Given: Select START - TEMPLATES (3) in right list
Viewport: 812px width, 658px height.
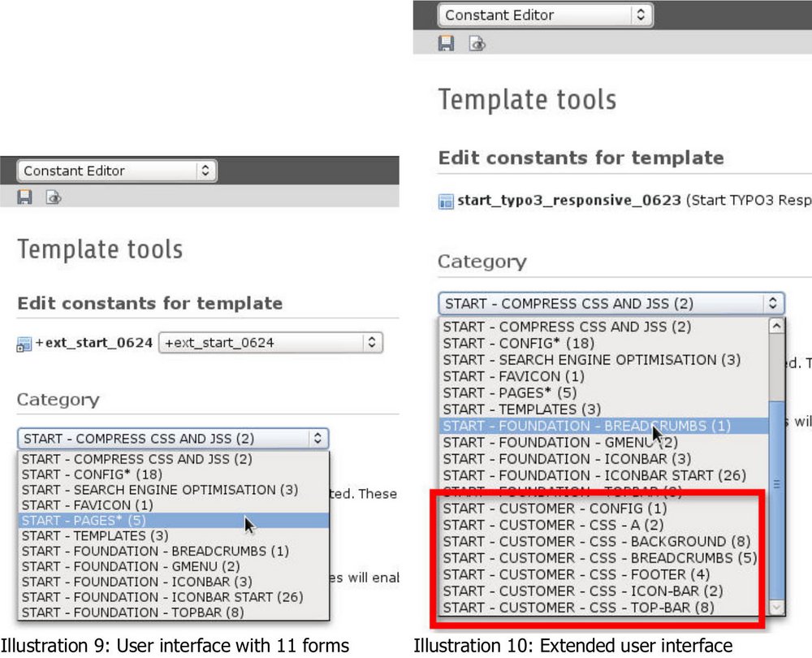Looking at the screenshot, I should click(604, 409).
